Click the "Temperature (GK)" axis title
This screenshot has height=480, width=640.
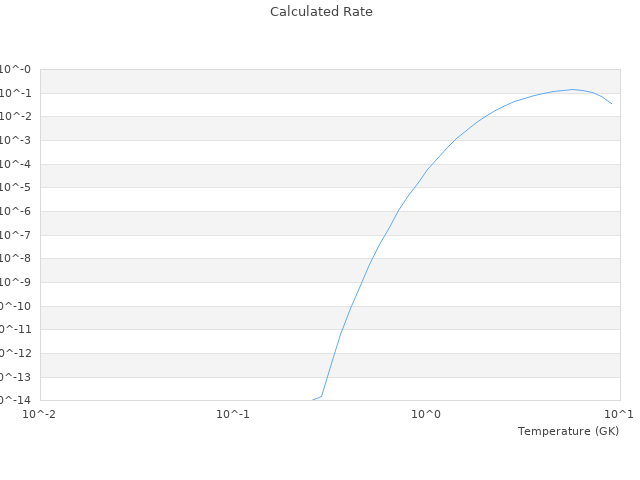click(x=568, y=431)
